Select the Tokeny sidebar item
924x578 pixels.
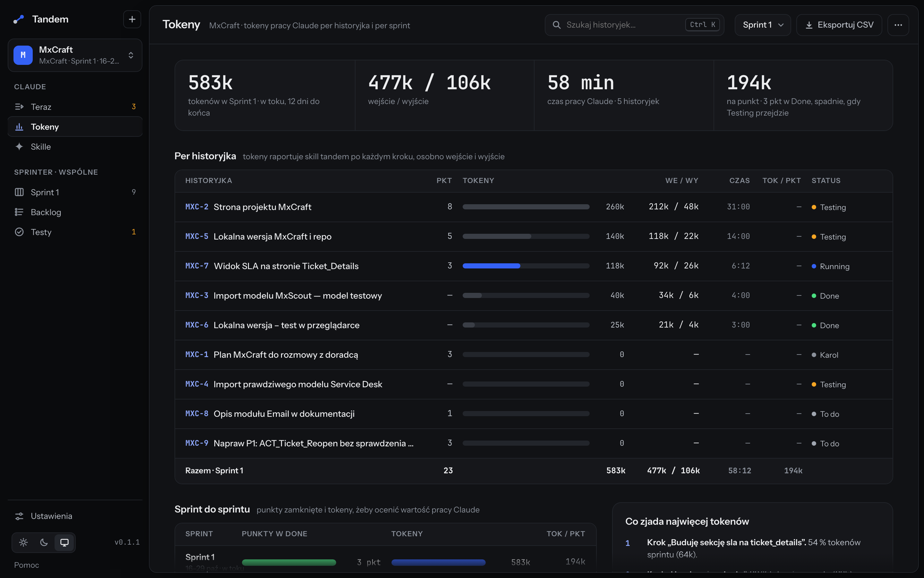75,127
